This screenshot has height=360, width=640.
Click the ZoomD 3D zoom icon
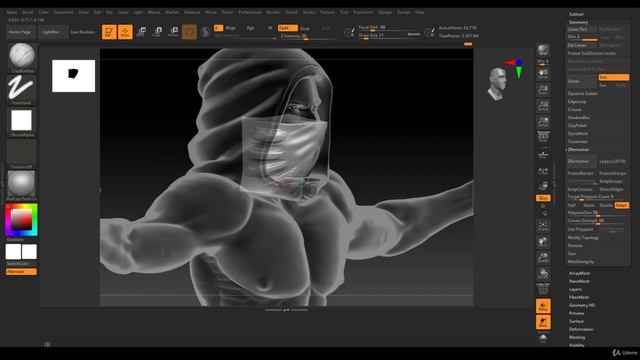543,258
